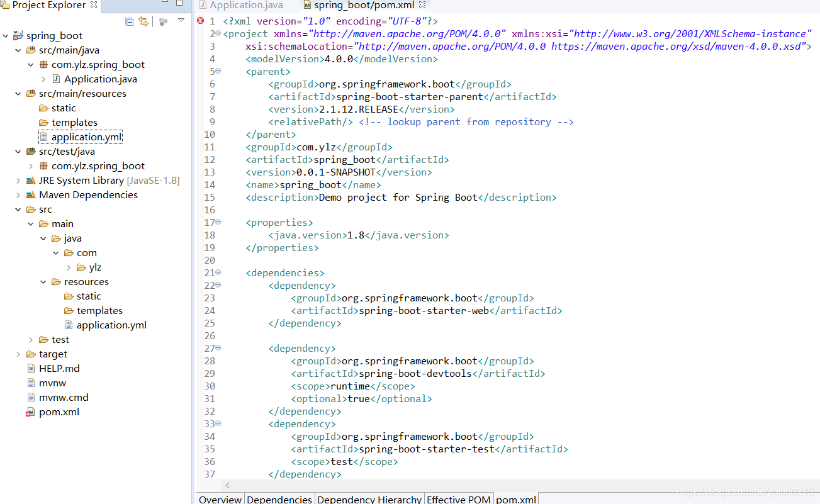Close the spring_boot/pom.xml editor tab
The width and height of the screenshot is (820, 504).
tap(422, 5)
